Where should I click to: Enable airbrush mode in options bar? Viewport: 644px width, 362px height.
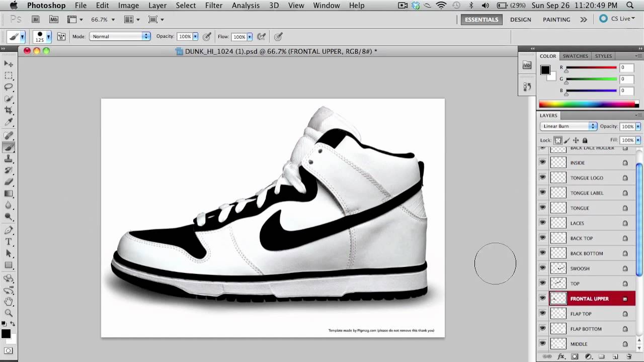(x=262, y=37)
